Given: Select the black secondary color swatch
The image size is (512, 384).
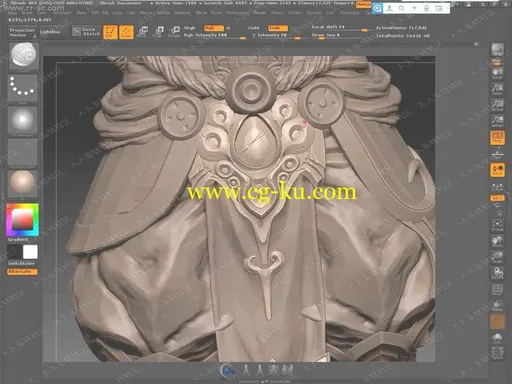Looking at the screenshot, I should coord(14,252).
